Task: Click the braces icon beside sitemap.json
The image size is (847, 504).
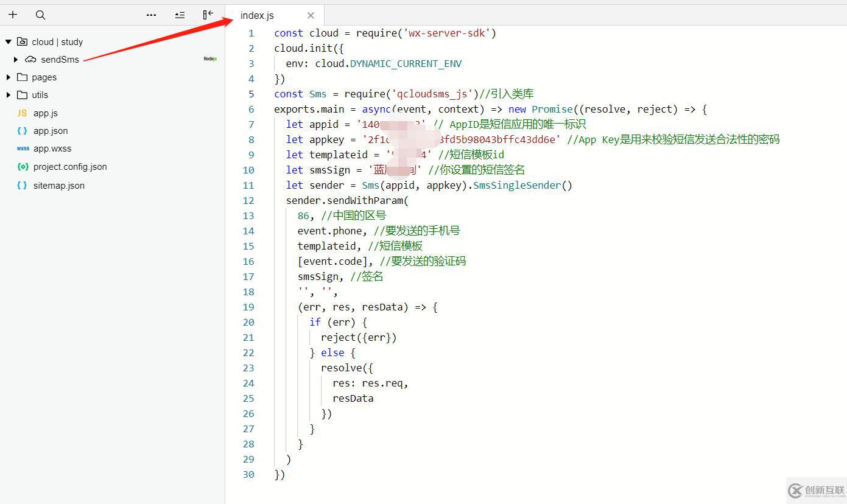Action: (22, 185)
